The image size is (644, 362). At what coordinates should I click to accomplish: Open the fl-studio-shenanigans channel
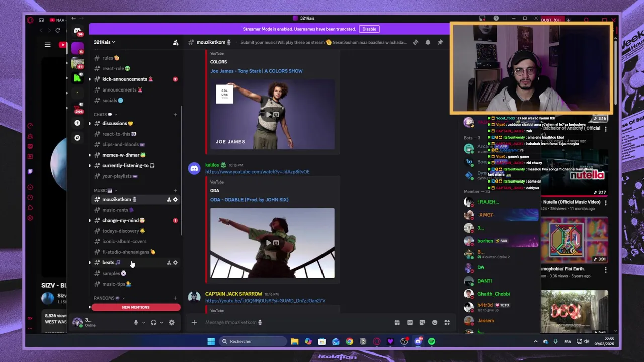pos(135,252)
